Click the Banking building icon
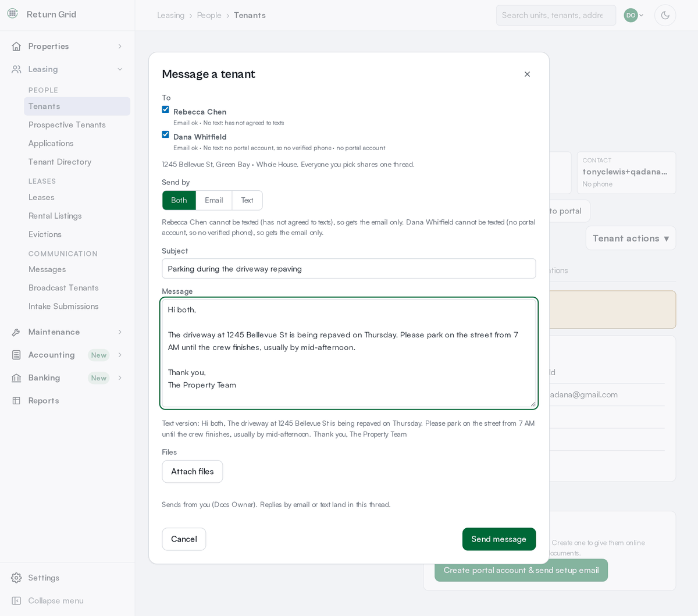Screen dimensions: 698x616 click(16, 378)
